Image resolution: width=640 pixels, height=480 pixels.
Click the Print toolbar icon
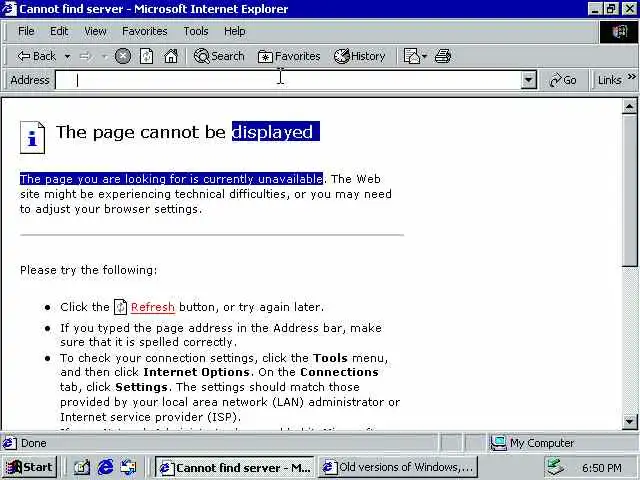click(x=443, y=56)
